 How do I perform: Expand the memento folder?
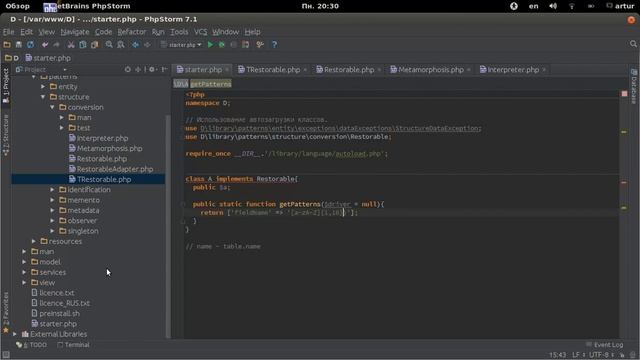coord(52,200)
